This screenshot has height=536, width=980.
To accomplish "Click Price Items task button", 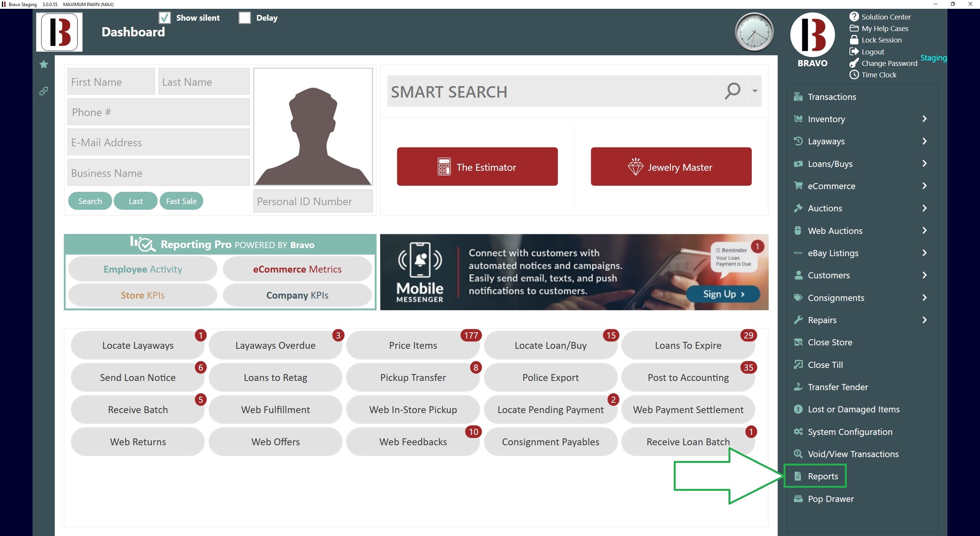I will click(413, 345).
